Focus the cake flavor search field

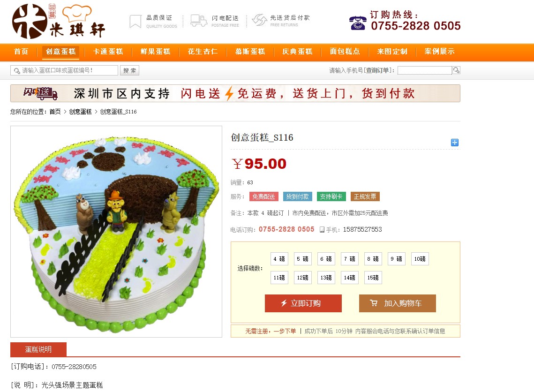[64, 70]
